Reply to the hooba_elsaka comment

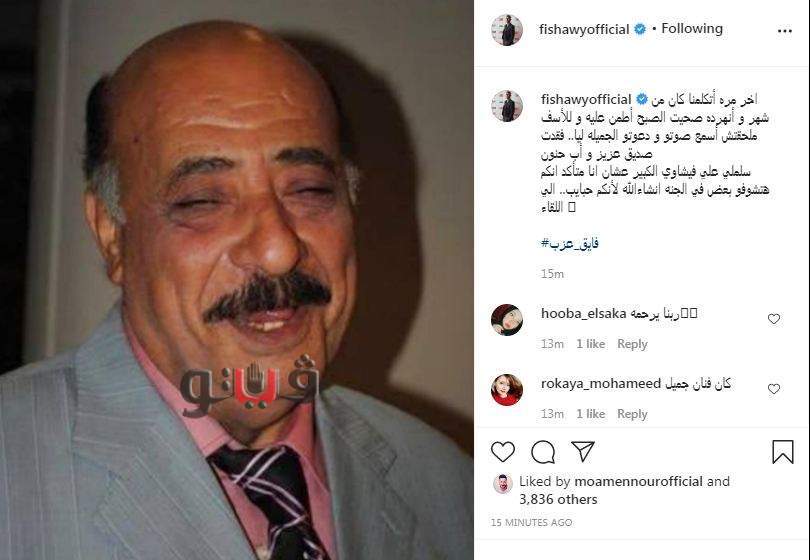point(632,344)
